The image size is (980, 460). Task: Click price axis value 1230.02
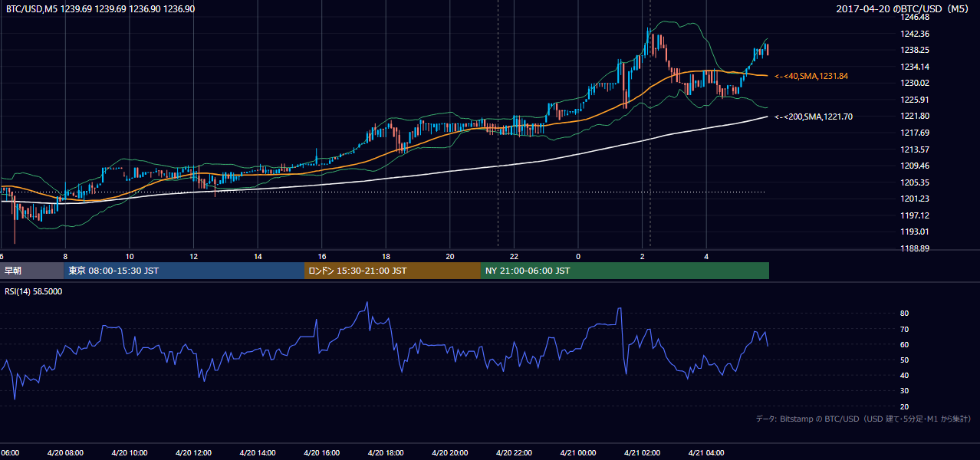click(916, 83)
